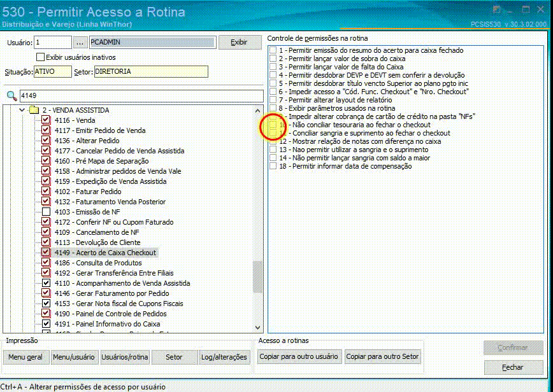
Task: Check permission 14 Não permitir lançar sangria
Action: (x=273, y=158)
